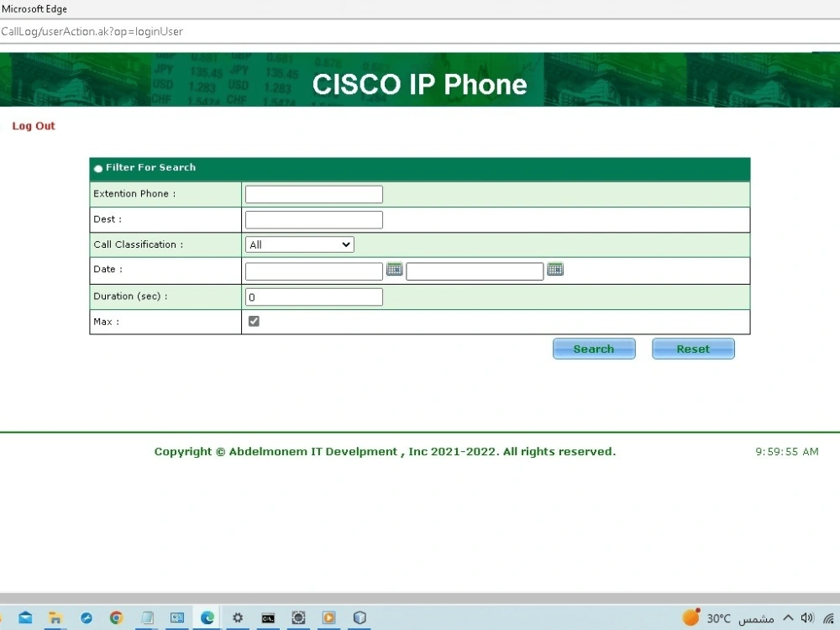
Task: Click the CISCO IP Phone banner title
Action: pos(419,84)
